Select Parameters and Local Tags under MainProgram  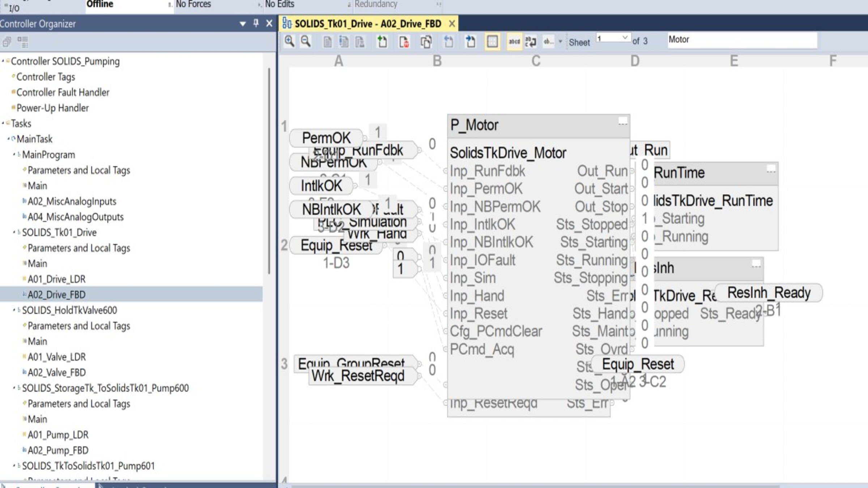click(x=79, y=170)
